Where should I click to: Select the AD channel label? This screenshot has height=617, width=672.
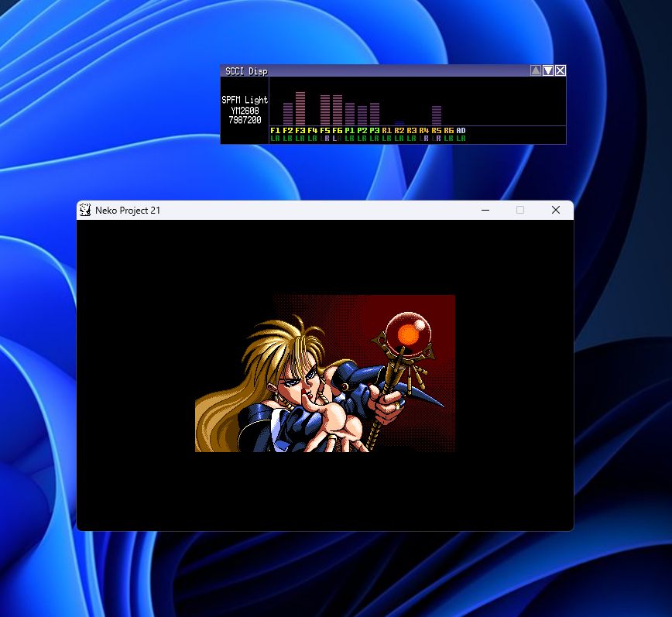click(x=461, y=130)
